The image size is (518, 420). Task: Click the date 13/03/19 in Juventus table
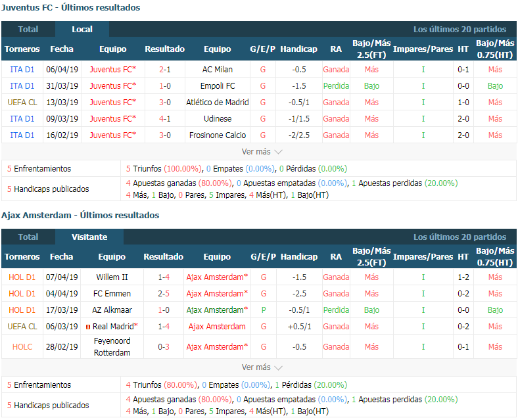tap(62, 103)
